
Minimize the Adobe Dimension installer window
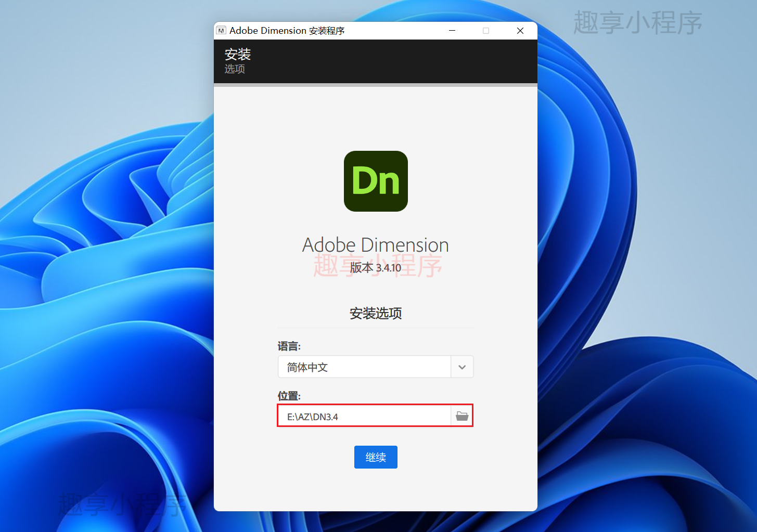coord(452,31)
